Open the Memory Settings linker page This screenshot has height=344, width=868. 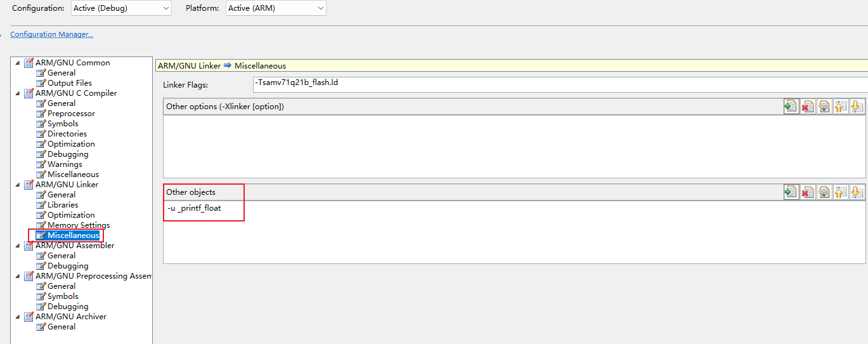click(x=79, y=225)
